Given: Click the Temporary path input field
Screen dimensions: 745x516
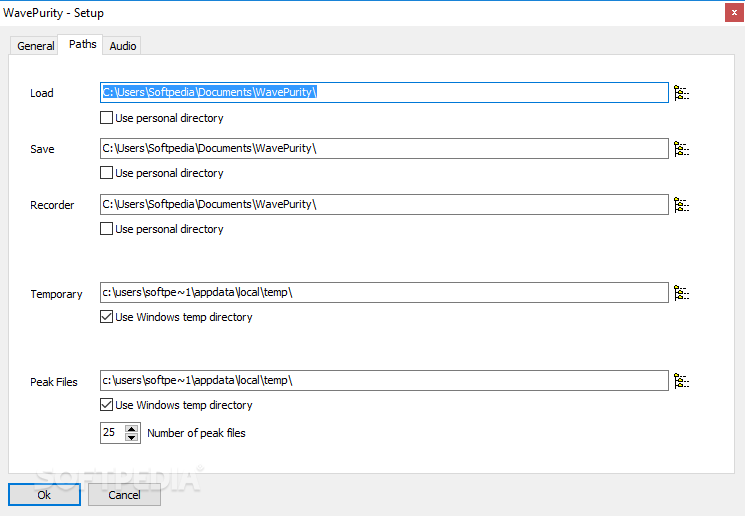Looking at the screenshot, I should tap(384, 293).
